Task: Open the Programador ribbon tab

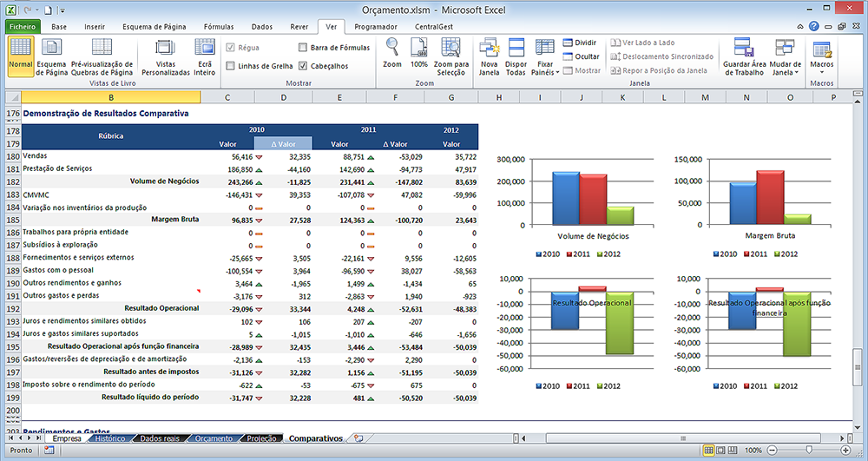Action: (376, 27)
